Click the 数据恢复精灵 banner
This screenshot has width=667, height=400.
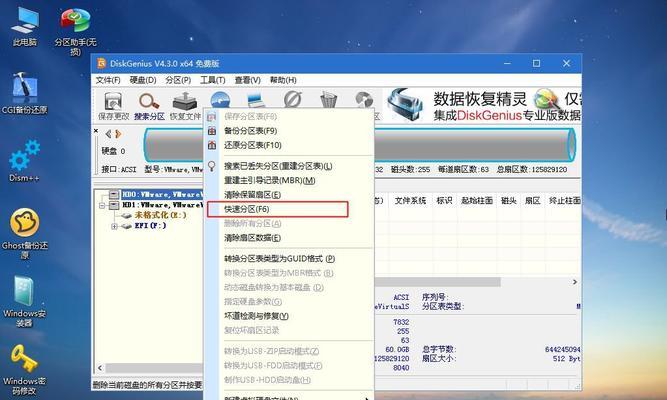point(483,105)
